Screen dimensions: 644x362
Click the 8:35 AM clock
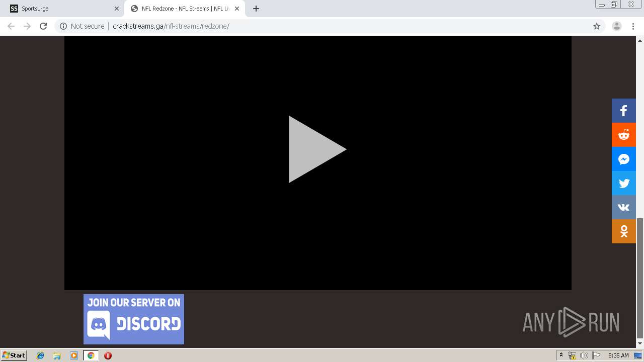[618, 355]
